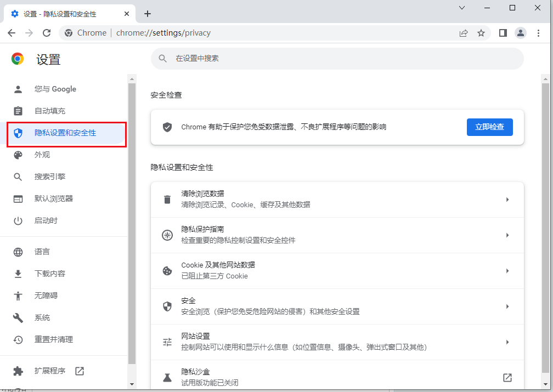The width and height of the screenshot is (553, 392).
Task: Expand arrow on 清除浏览数据 row
Action: (507, 200)
